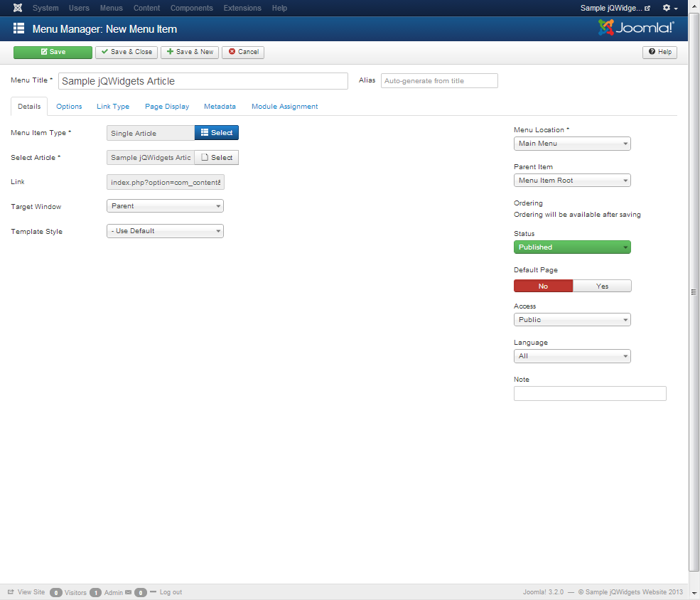Viewport: 700px width, 600px height.
Task: Click the Menu Title input field
Action: [203, 81]
